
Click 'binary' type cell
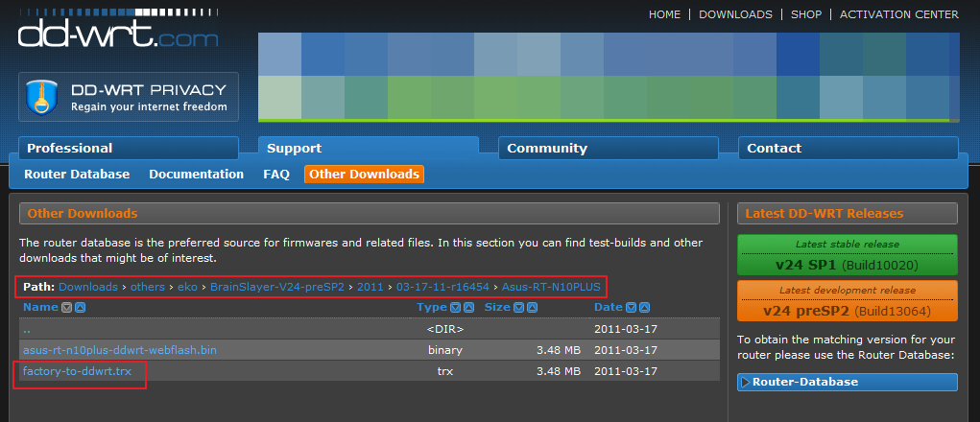(445, 350)
